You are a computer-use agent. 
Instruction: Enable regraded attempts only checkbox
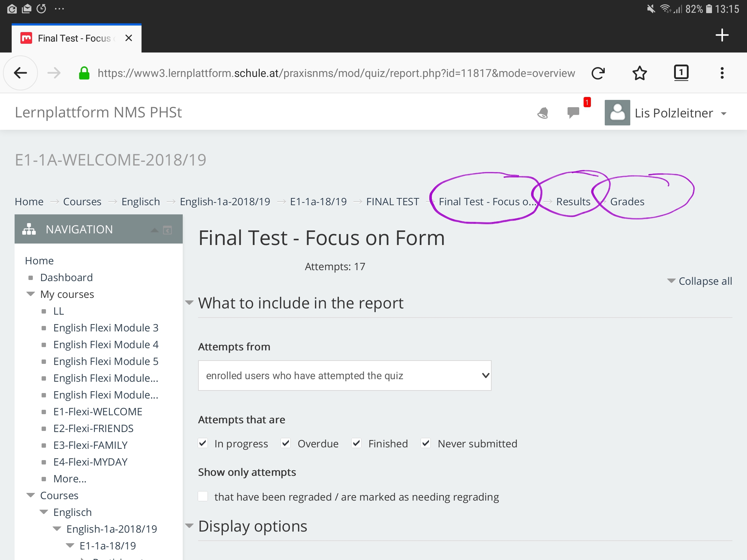(x=203, y=496)
